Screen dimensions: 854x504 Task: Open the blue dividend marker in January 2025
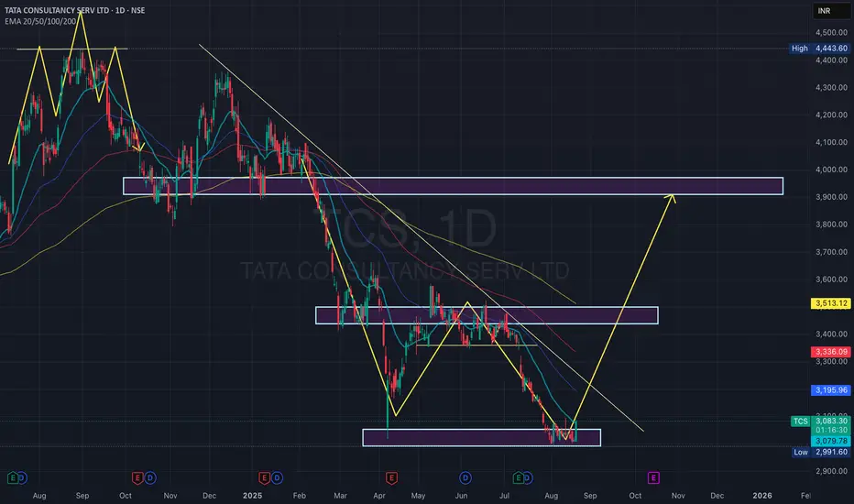point(278,477)
